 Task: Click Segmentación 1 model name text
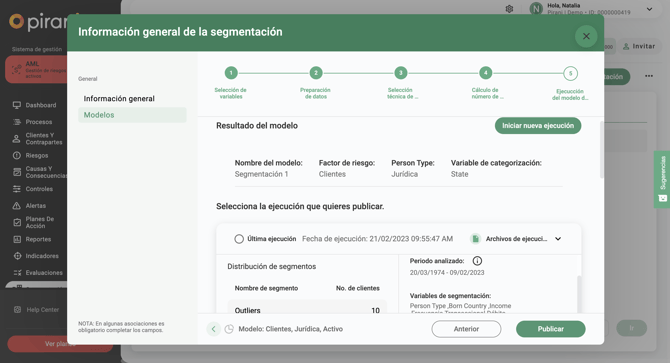click(x=262, y=174)
